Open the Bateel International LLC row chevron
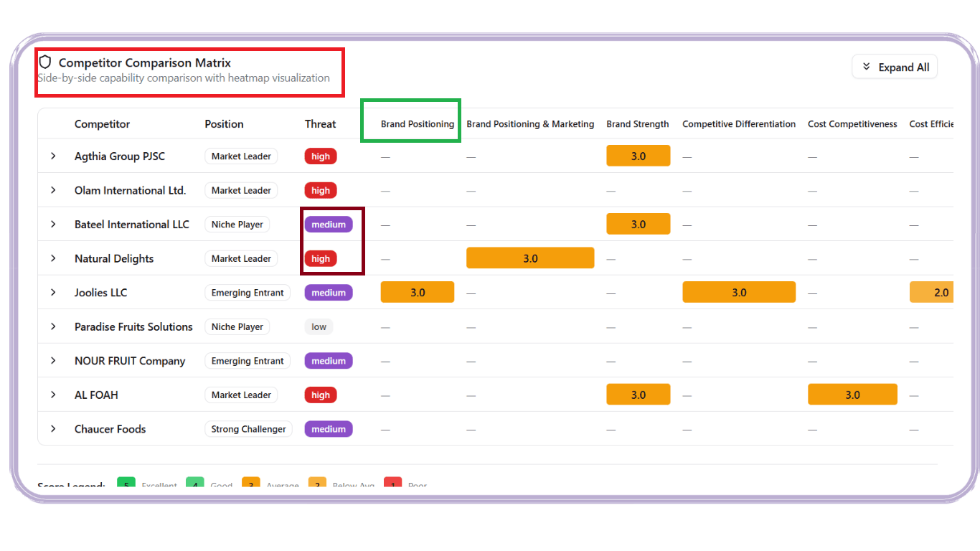Screen dimensions: 980x551 click(x=53, y=225)
